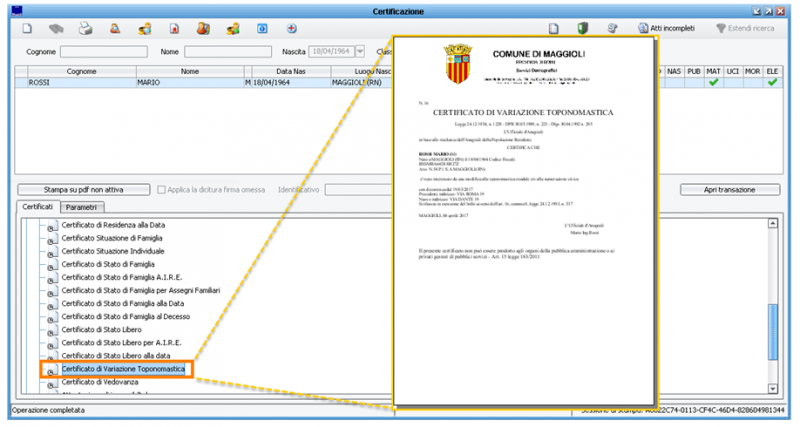Click the MAGGIOLI (RN) birthplace cell
The width and height of the screenshot is (800, 427).
click(361, 82)
